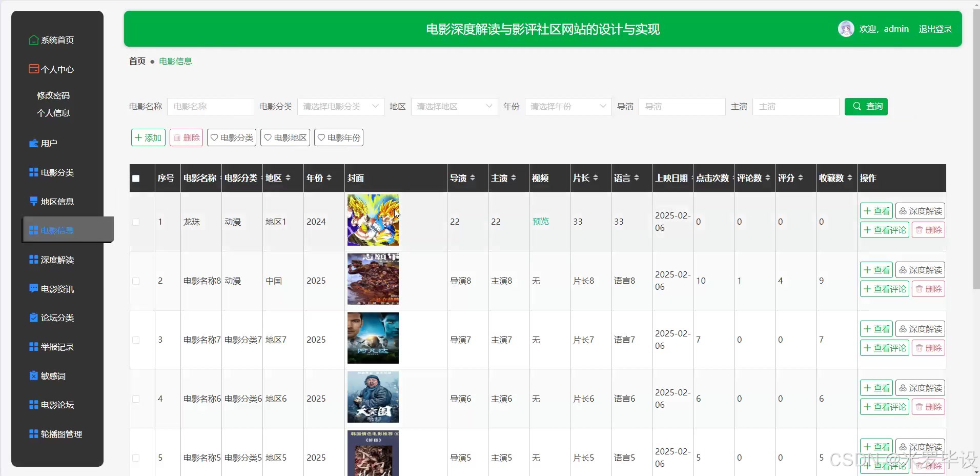Click 退出登录 in the header
Image resolution: width=980 pixels, height=476 pixels.
tap(935, 29)
